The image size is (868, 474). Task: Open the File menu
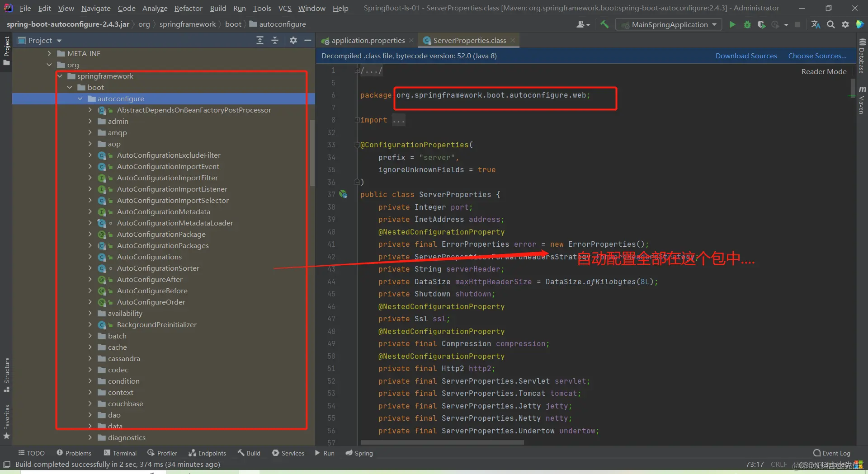coord(25,8)
